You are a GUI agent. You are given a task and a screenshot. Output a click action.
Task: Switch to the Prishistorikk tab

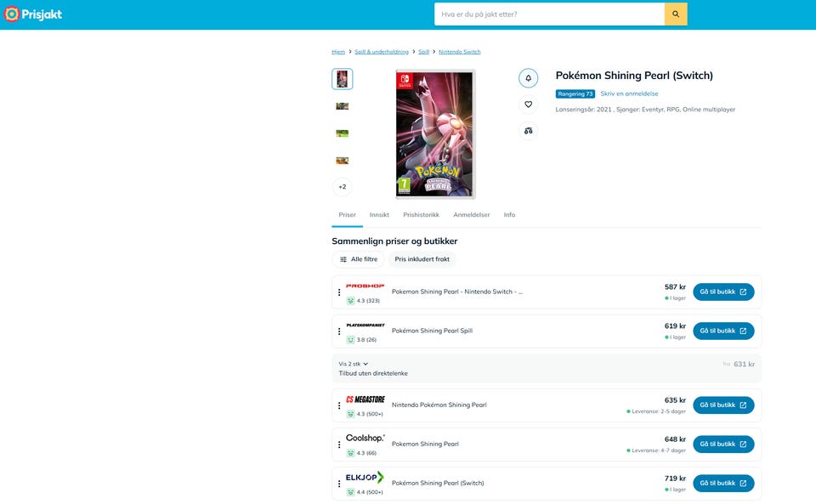[421, 215]
